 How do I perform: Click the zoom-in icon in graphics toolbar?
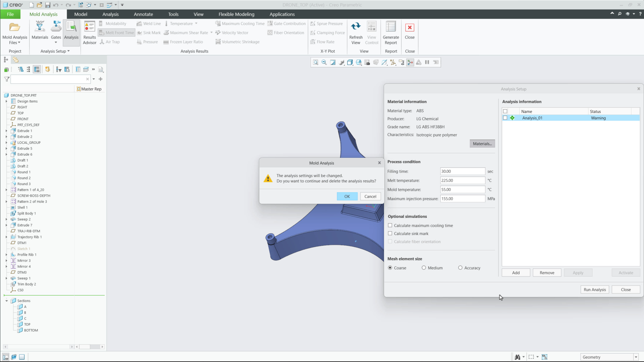coord(315,62)
